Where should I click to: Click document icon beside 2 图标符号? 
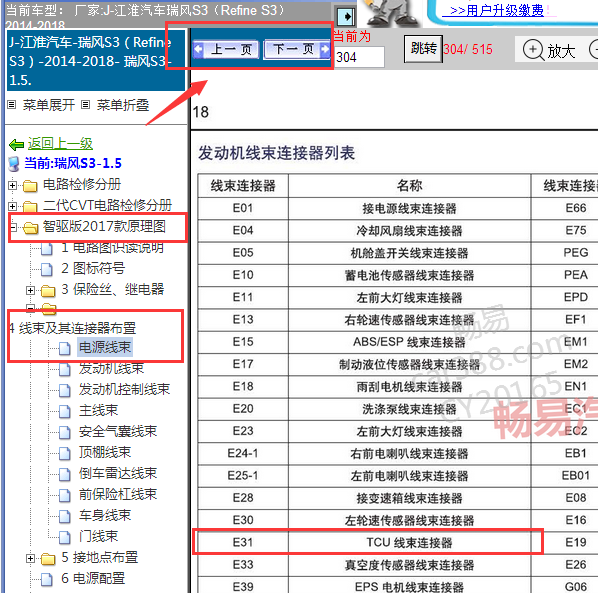point(47,269)
